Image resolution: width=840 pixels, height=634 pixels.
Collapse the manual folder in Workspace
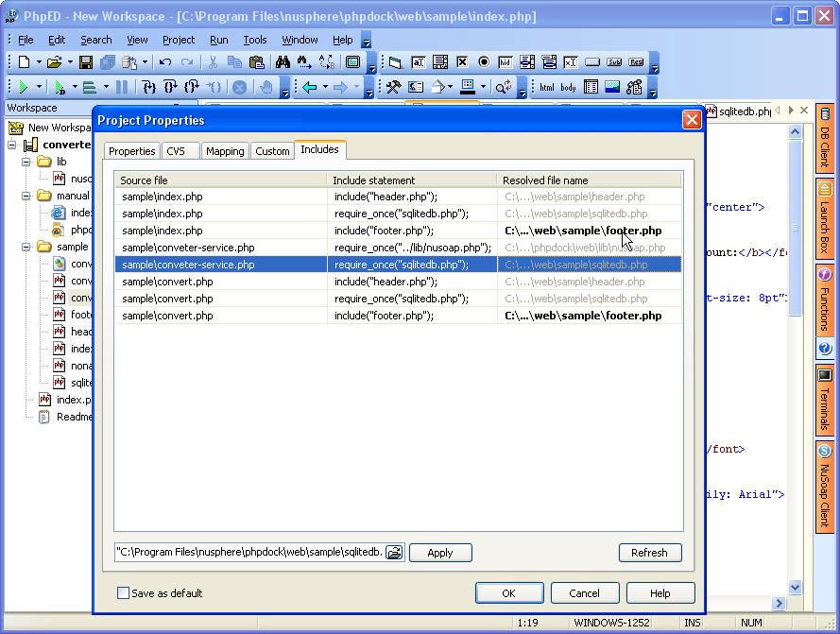26,196
